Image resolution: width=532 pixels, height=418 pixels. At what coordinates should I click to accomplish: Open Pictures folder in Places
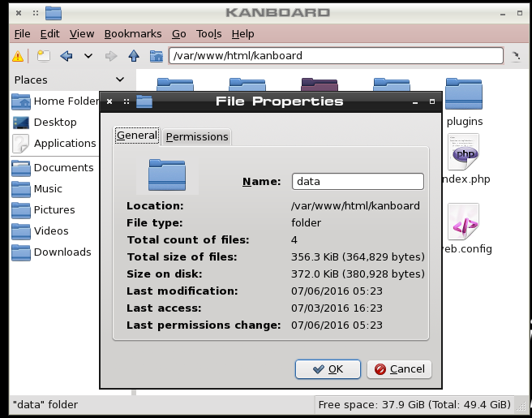click(44, 210)
